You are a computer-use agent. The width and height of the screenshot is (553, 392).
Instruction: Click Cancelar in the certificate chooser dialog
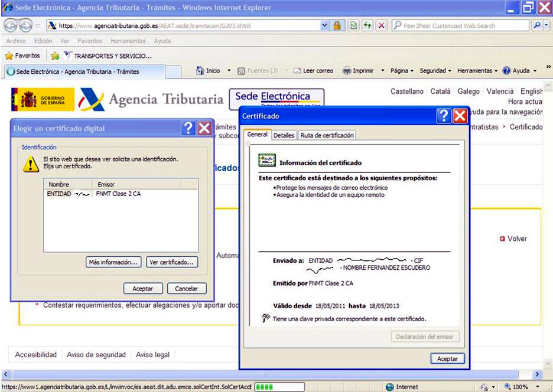pyautogui.click(x=187, y=288)
